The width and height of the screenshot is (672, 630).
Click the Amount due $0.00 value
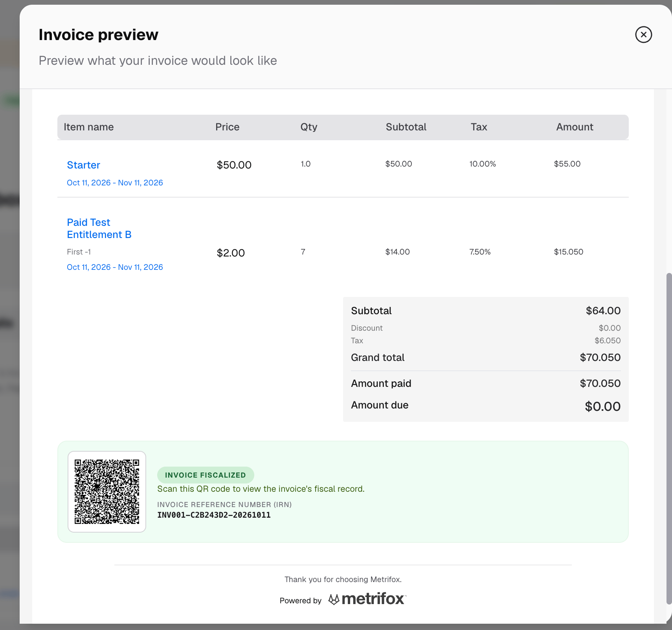[603, 407]
